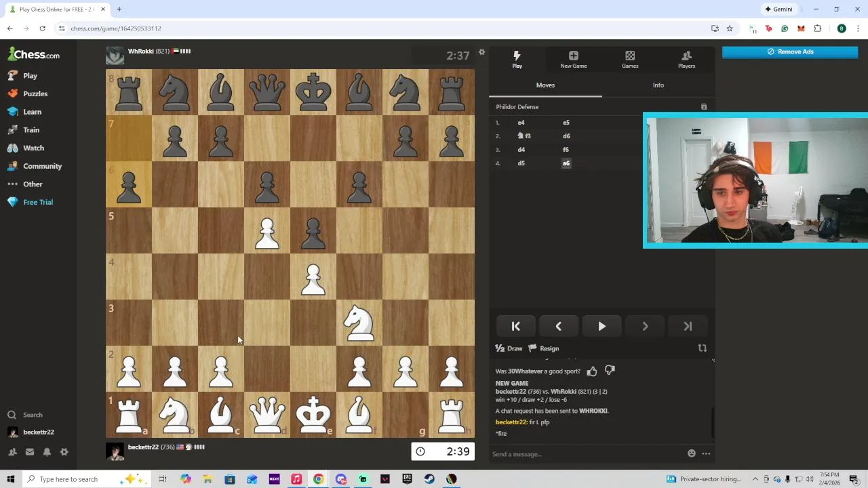Open board settings gear next to the clock

point(481,52)
